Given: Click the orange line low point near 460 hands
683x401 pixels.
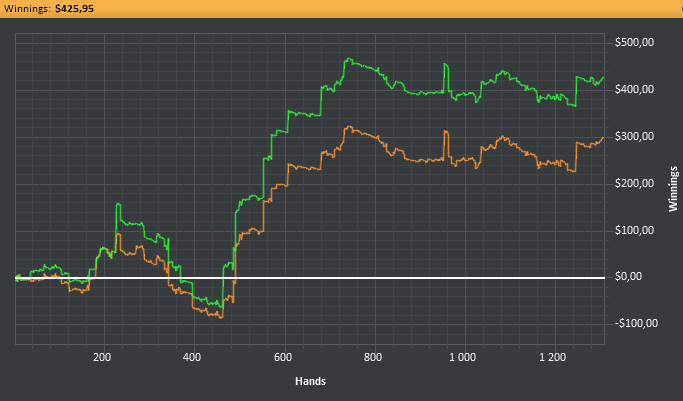Looking at the screenshot, I should click(221, 317).
